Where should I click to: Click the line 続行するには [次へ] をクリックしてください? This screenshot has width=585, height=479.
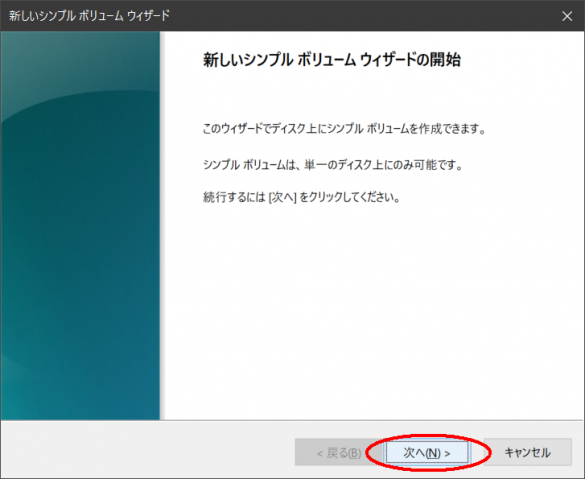[x=301, y=197]
